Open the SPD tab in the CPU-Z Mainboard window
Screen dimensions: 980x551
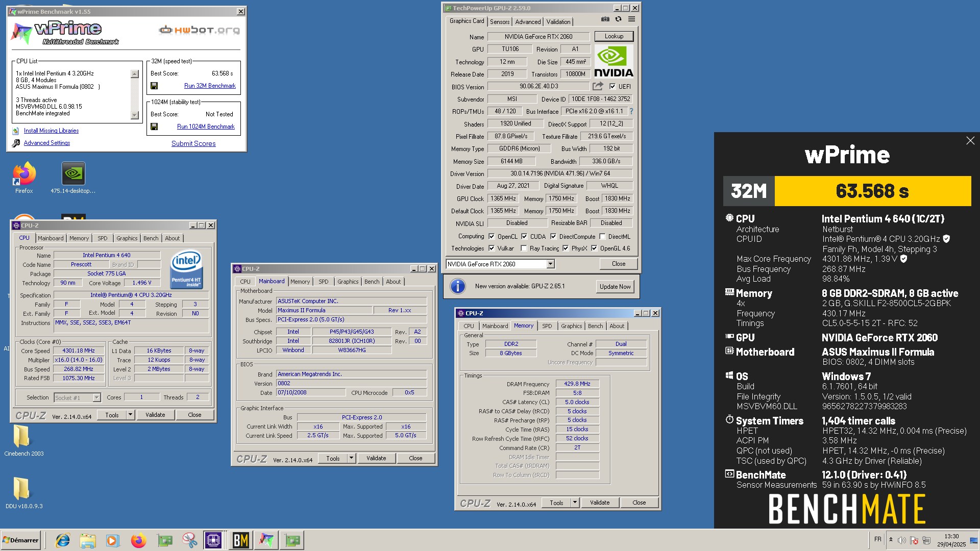pyautogui.click(x=324, y=282)
